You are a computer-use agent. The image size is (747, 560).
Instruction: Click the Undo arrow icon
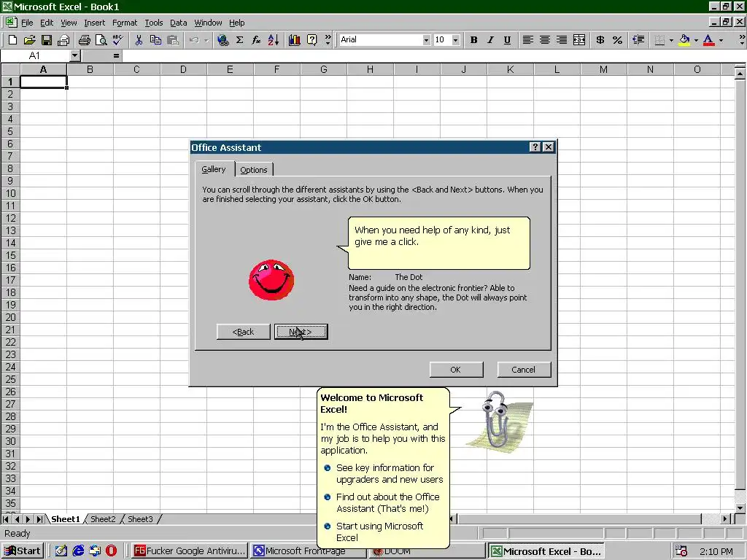pyautogui.click(x=194, y=40)
